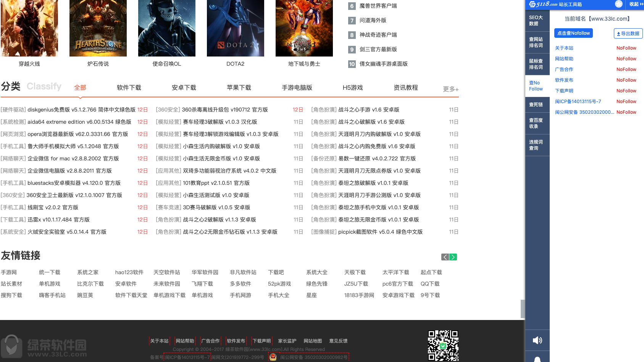Screen dimensions: 644x362
Task: Click the page vertical scrollbar thumb
Action: (523, 309)
